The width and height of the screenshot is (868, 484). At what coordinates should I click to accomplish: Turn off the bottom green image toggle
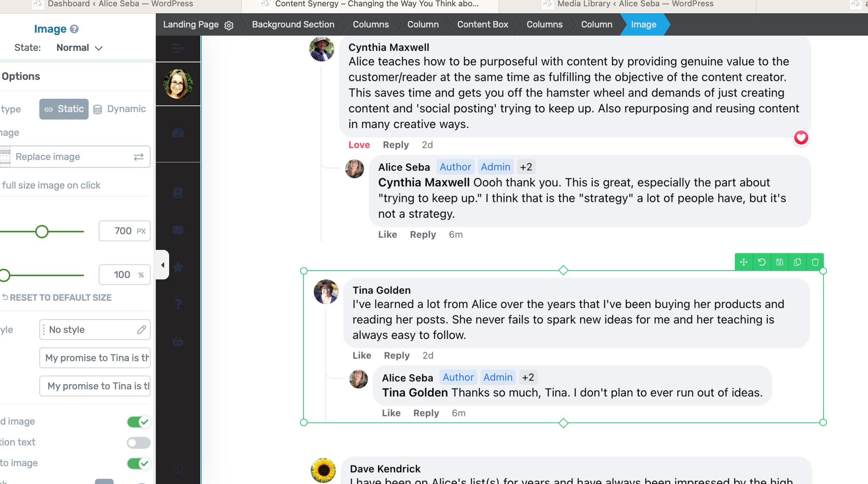[x=139, y=463]
